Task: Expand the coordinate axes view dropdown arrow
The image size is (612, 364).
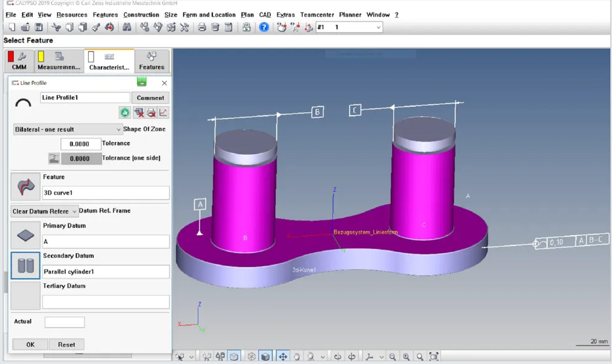Action: click(x=382, y=357)
